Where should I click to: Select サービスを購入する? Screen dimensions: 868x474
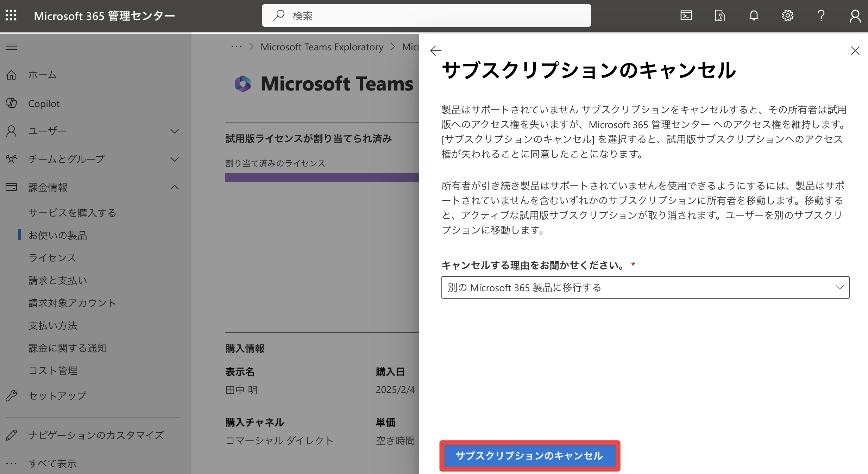(72, 213)
